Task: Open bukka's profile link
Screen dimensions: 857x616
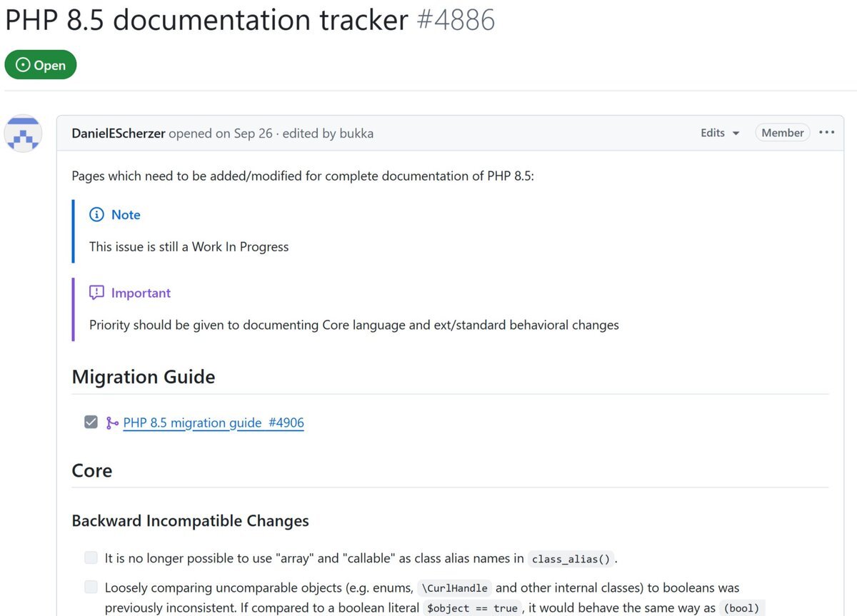Action: [356, 133]
